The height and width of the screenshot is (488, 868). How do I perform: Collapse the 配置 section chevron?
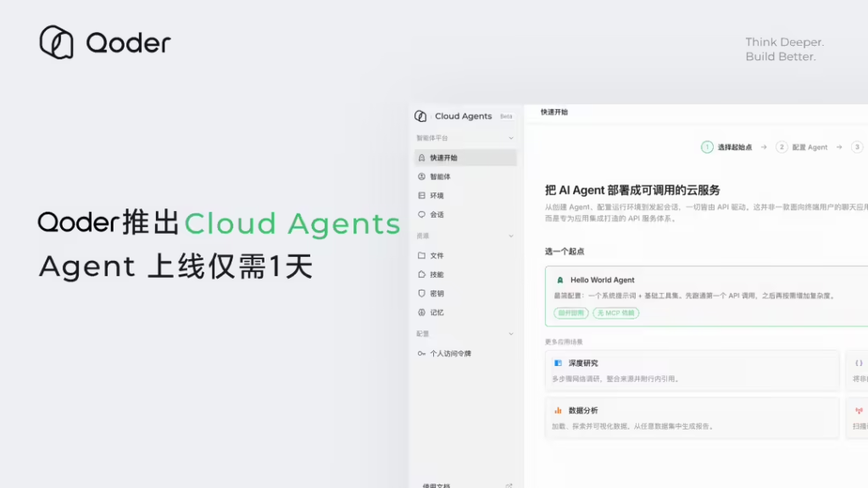[511, 334]
